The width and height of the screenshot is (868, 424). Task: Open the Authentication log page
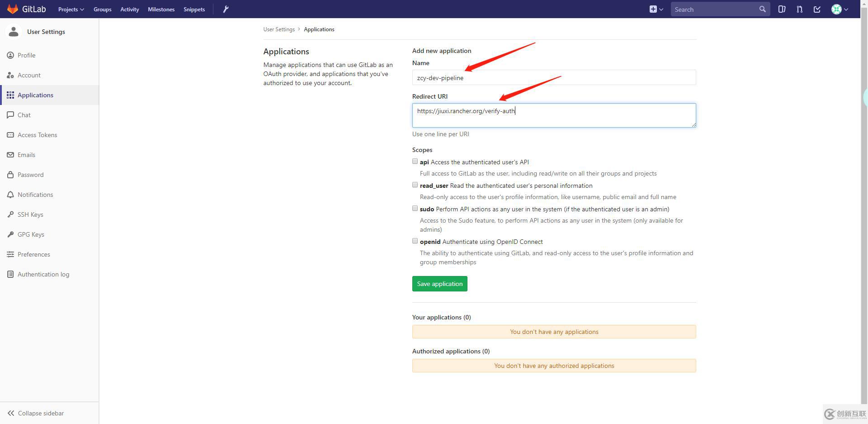tap(49, 274)
